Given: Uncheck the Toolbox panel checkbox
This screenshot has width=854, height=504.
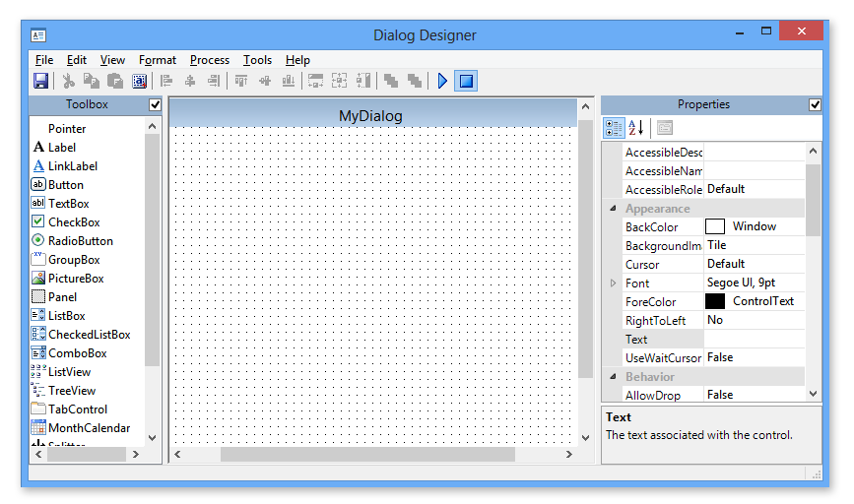Looking at the screenshot, I should (155, 104).
